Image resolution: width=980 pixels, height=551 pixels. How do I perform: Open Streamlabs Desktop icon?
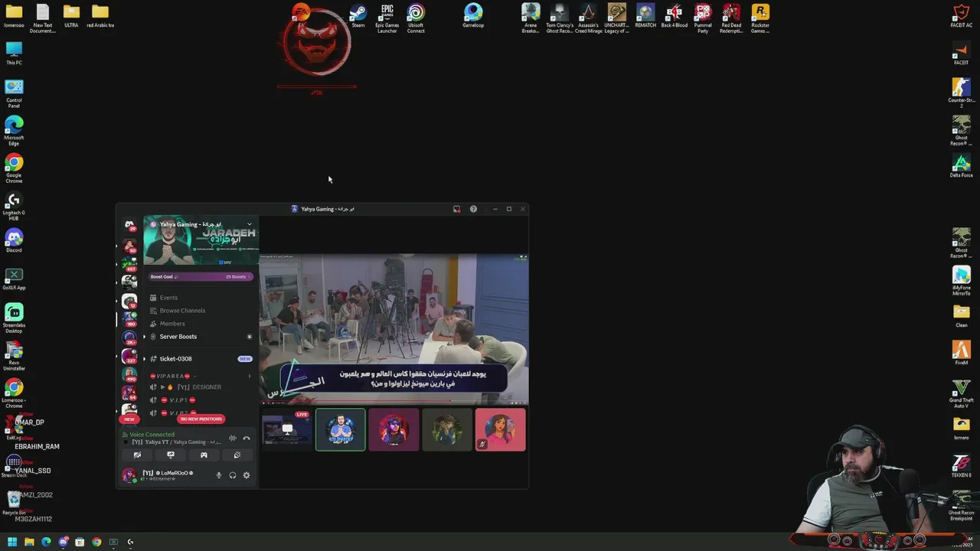(14, 318)
